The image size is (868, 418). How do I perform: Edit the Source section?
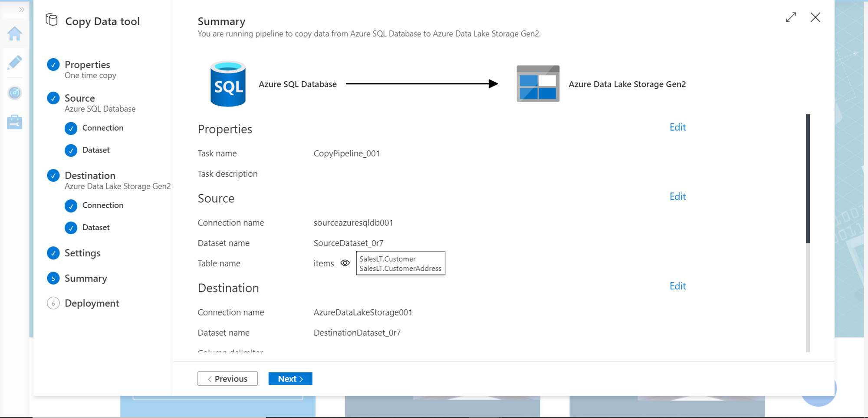coord(677,196)
